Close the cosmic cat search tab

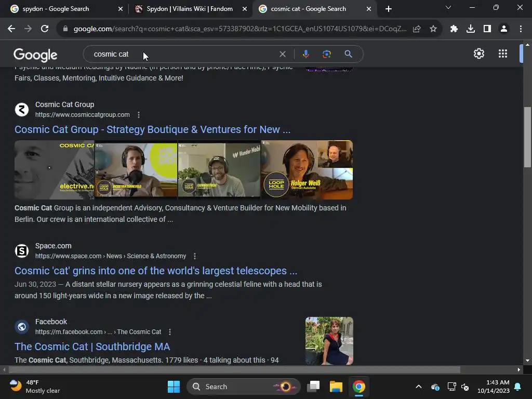tap(368, 9)
